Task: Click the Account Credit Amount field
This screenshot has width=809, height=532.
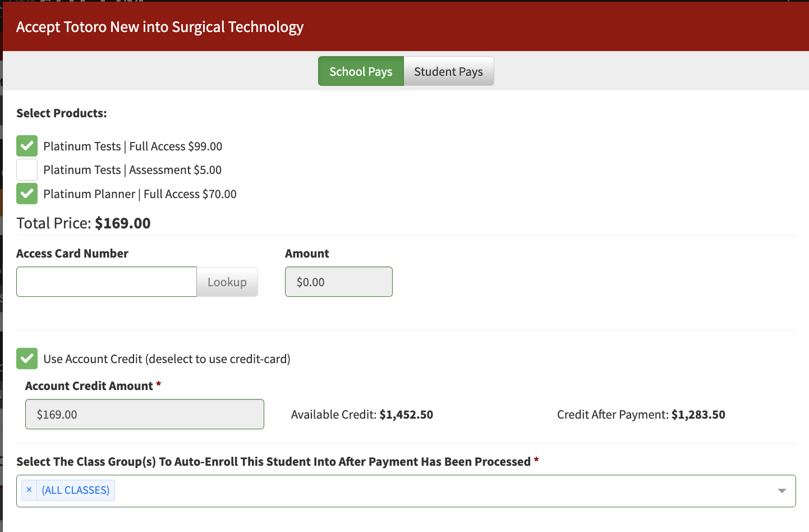Action: point(145,414)
